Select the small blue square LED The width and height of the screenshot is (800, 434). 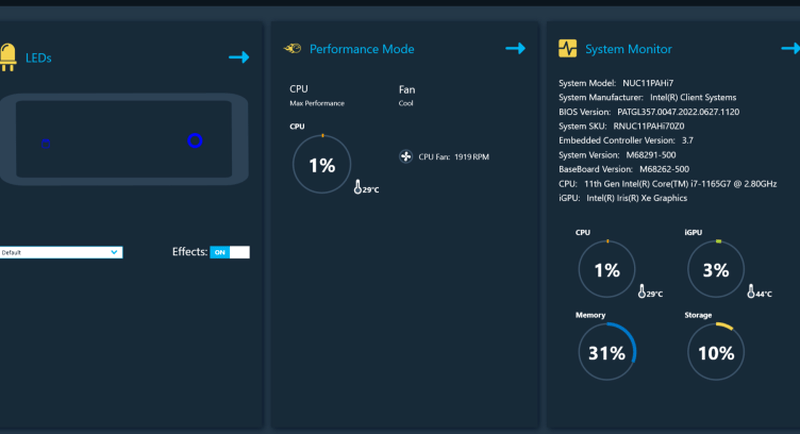[45, 144]
